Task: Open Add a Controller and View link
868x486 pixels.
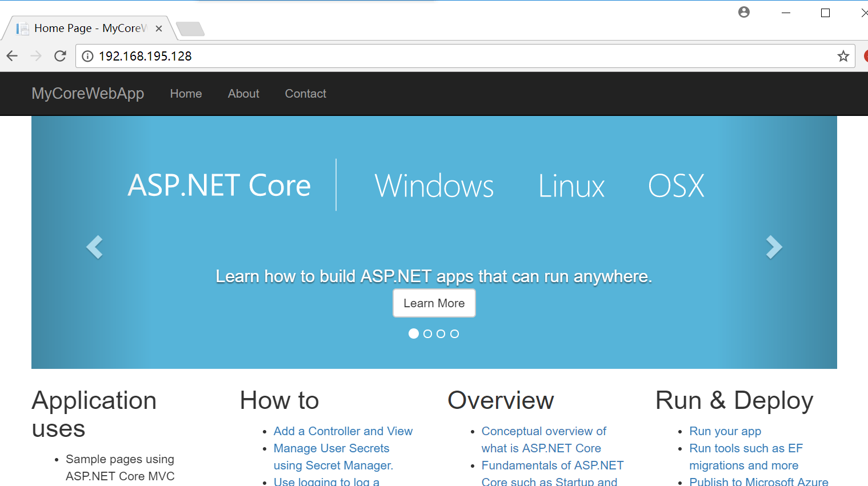Action: coord(343,431)
